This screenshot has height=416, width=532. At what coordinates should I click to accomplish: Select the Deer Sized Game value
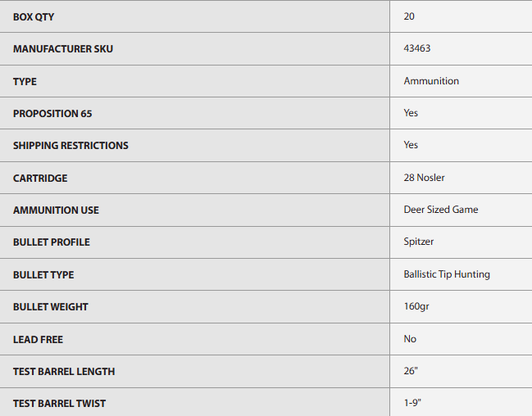pyautogui.click(x=441, y=210)
